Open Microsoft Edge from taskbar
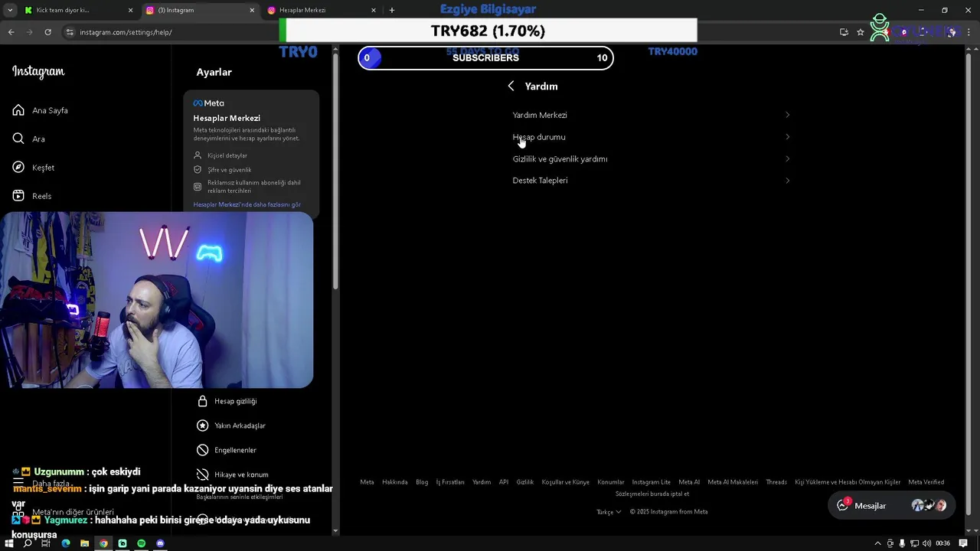The image size is (980, 551). (65, 543)
